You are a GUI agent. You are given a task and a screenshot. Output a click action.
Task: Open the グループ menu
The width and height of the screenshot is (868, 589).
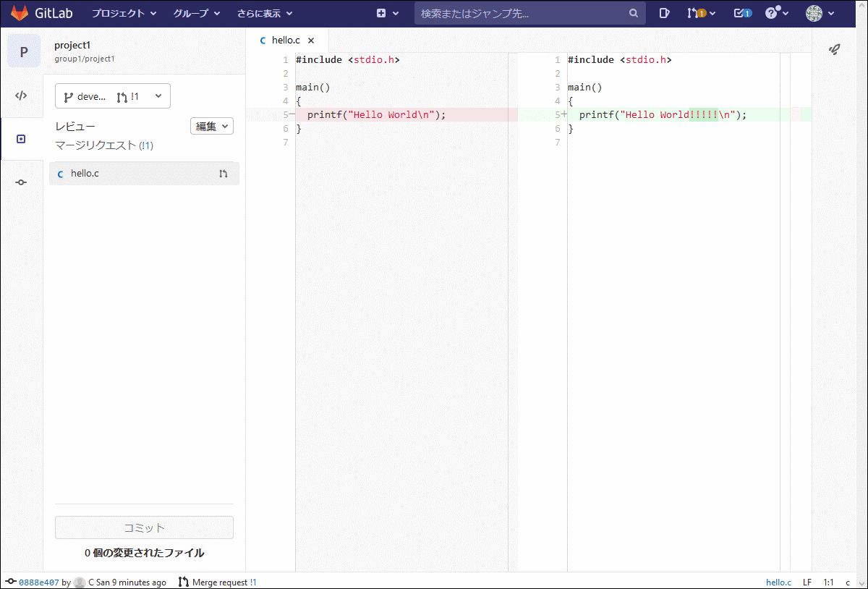[195, 13]
